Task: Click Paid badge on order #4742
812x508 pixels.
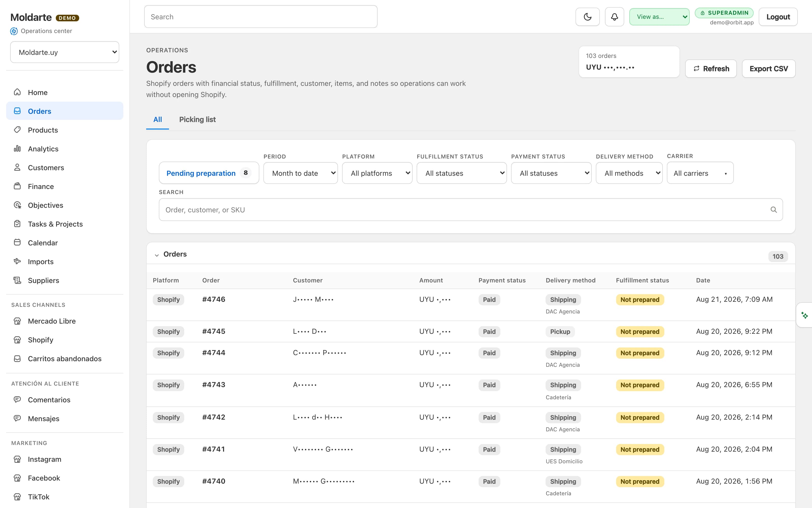Action: click(x=489, y=417)
